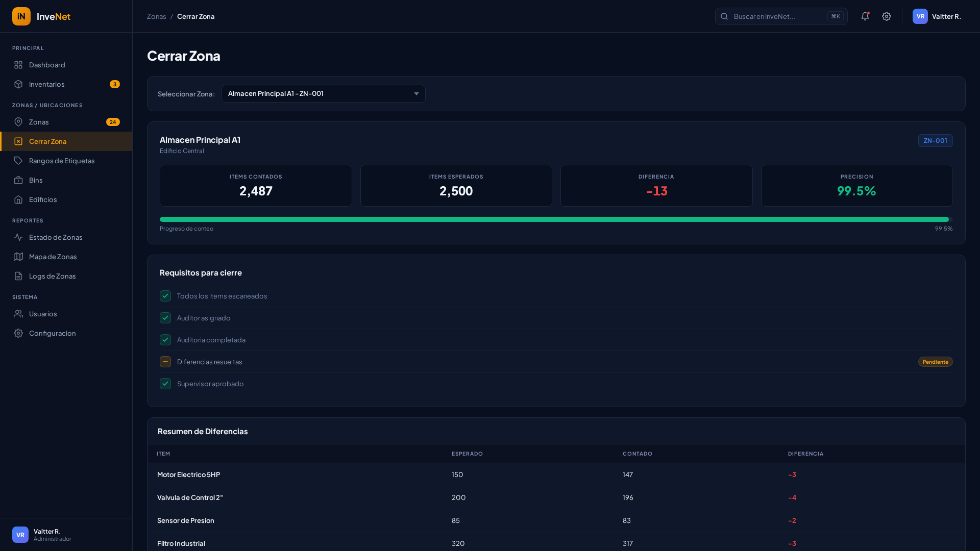Click the Estado de Zonas activity icon
Image resolution: width=980 pixels, height=551 pixels.
(18, 237)
